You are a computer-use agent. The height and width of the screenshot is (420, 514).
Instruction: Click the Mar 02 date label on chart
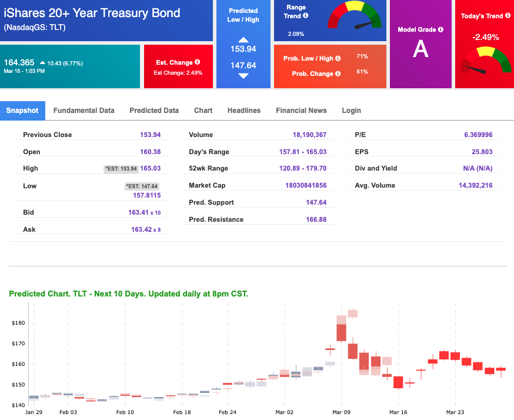tap(285, 412)
